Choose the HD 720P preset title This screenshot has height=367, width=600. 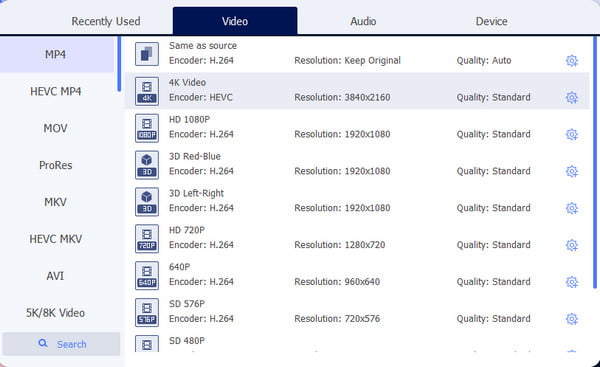click(187, 230)
